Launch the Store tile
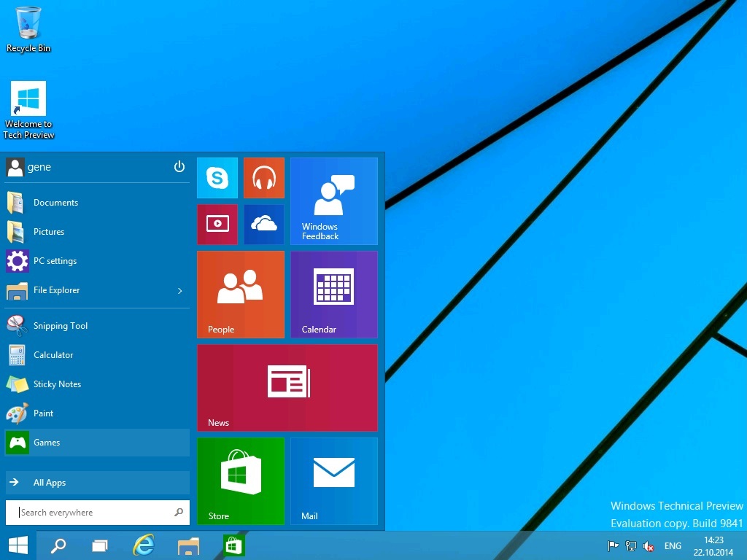Screen dimensions: 747x560 click(x=240, y=481)
